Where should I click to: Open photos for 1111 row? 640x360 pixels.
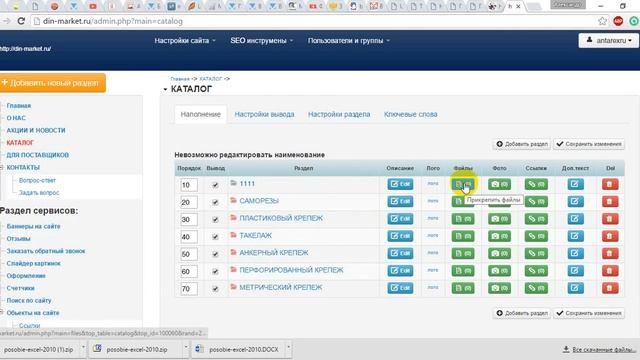(x=499, y=184)
